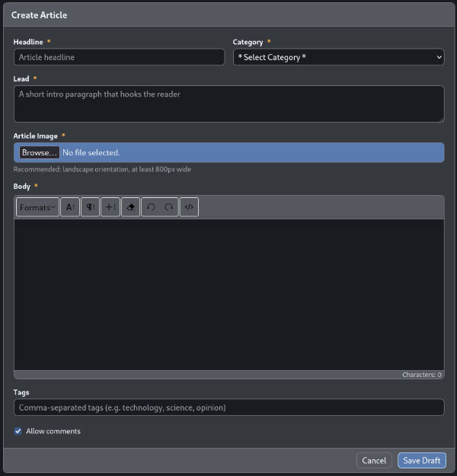The height and width of the screenshot is (476, 457).
Task: Click Browse to choose an article image
Action: (40, 152)
